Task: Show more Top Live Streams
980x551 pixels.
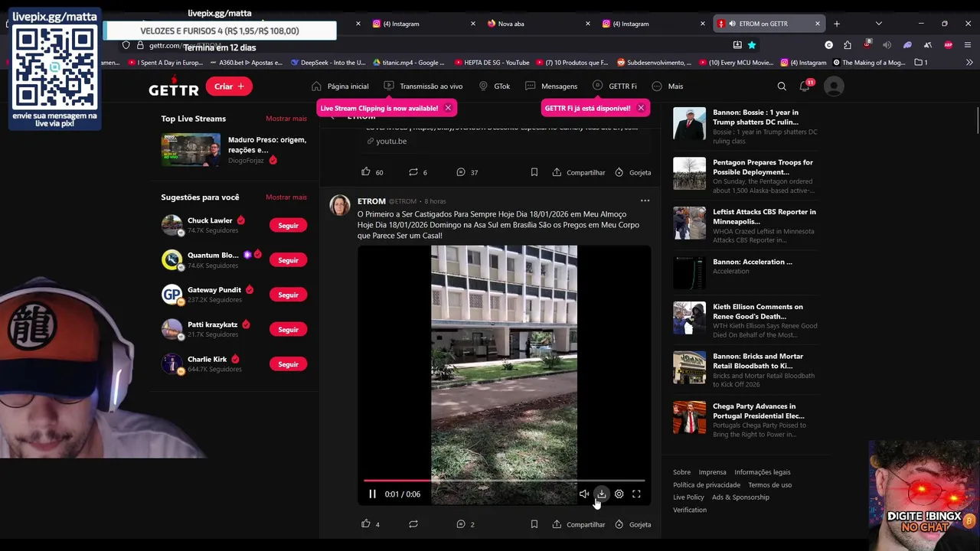Action: 286,119
